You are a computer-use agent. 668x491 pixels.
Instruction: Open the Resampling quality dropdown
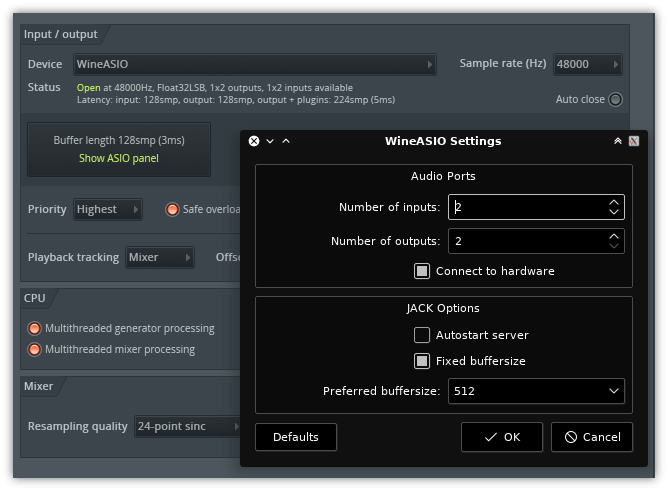tap(189, 426)
